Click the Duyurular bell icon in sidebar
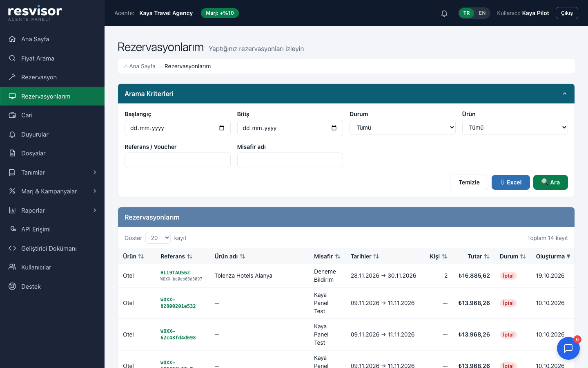The height and width of the screenshot is (368, 588). coord(13,134)
